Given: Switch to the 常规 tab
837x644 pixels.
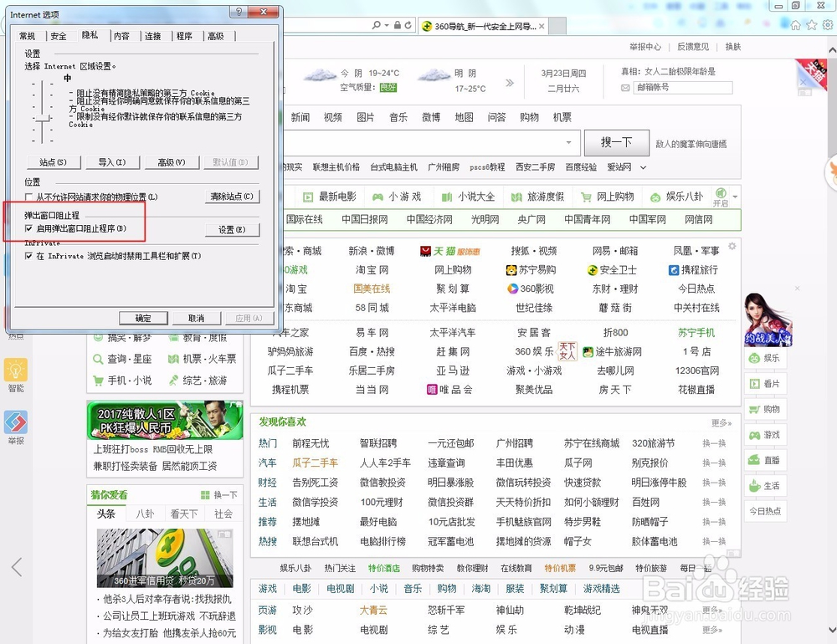Looking at the screenshot, I should point(28,36).
